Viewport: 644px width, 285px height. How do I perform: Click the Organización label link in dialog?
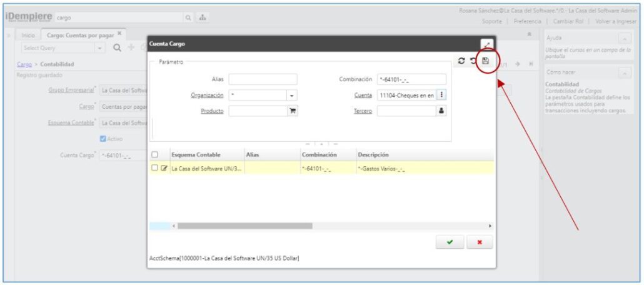pos(207,95)
